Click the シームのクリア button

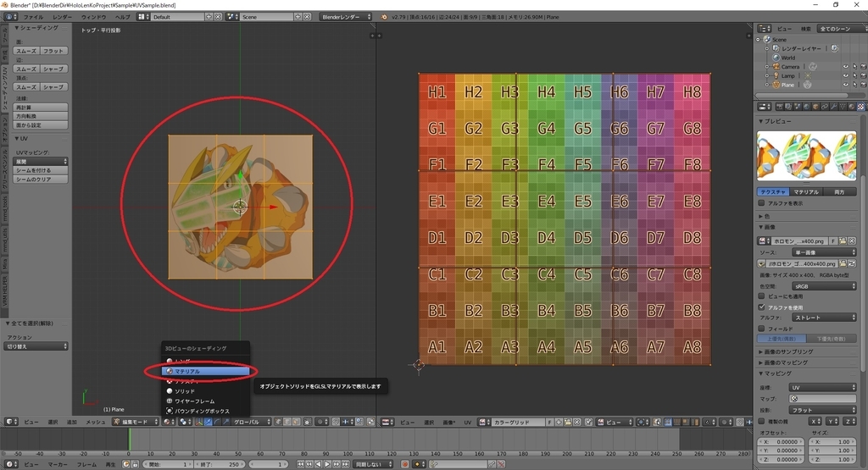coord(41,180)
